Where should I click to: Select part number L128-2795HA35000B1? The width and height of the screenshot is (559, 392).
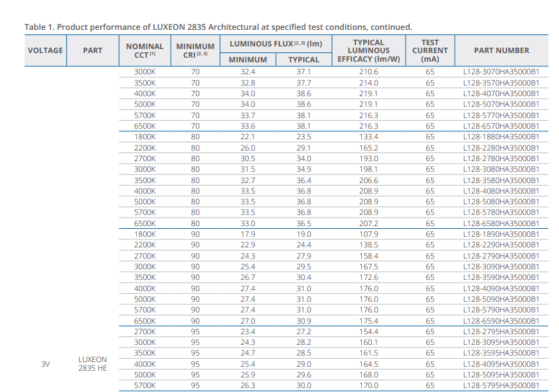(501, 332)
